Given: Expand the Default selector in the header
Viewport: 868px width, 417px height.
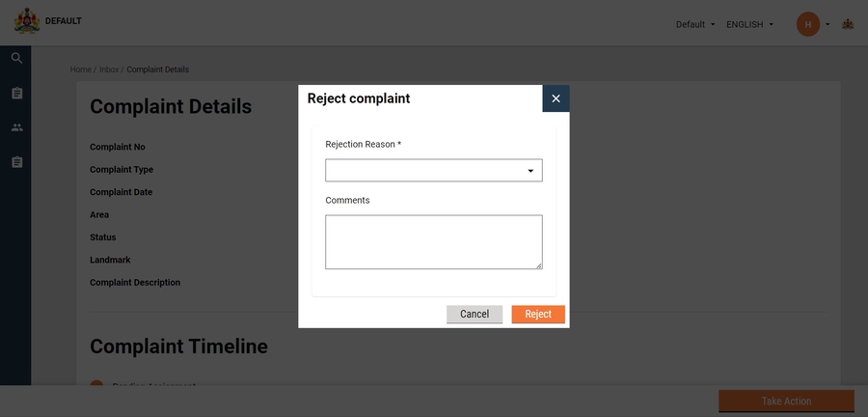Looking at the screenshot, I should (x=695, y=24).
